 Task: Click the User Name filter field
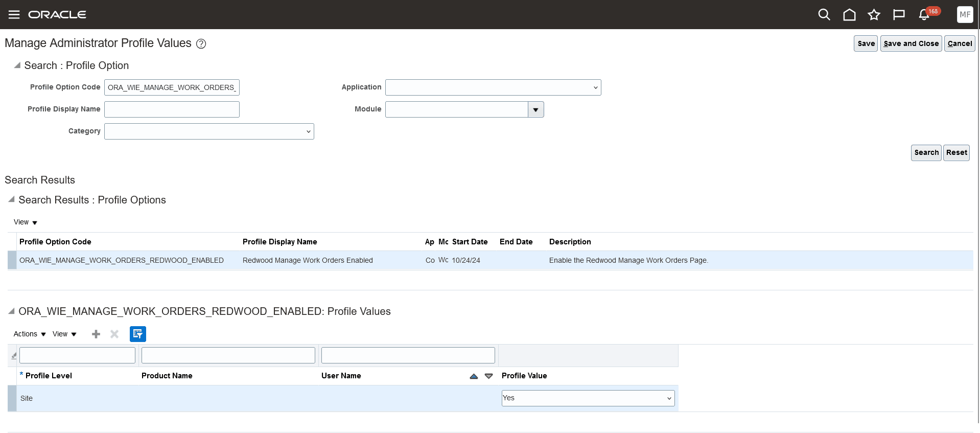click(x=408, y=355)
